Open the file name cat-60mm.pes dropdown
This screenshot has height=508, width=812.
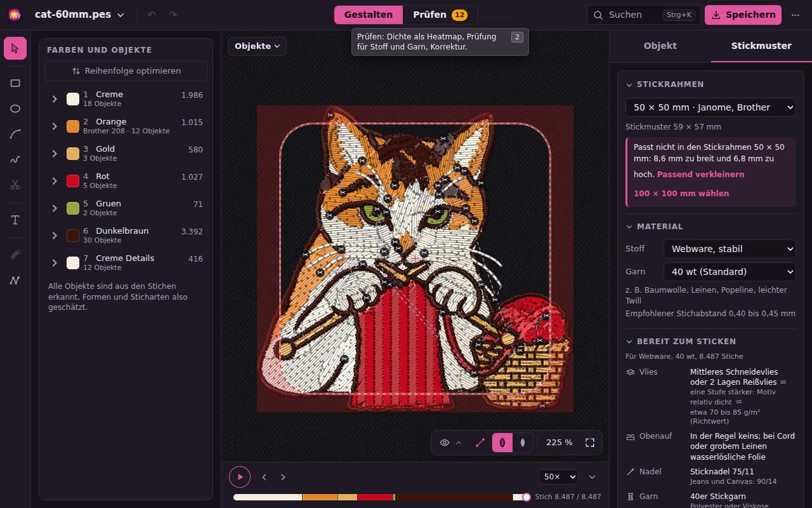(x=79, y=15)
